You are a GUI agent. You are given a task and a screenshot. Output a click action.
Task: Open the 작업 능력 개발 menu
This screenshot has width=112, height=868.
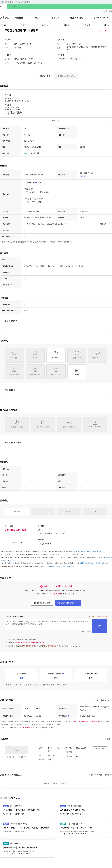click(x=76, y=18)
